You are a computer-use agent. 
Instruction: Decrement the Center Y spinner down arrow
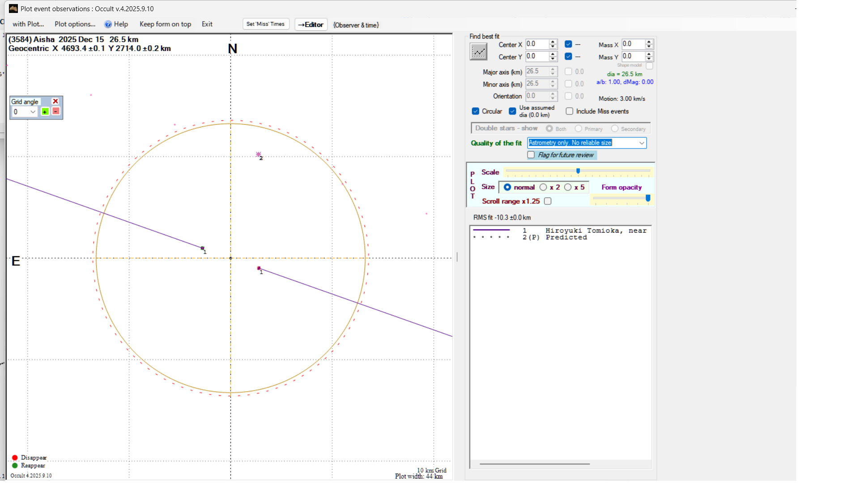pos(553,59)
